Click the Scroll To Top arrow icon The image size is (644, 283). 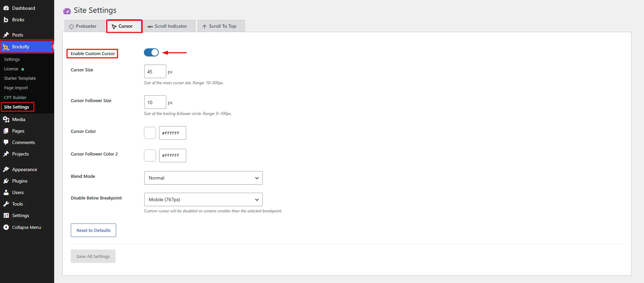[205, 26]
